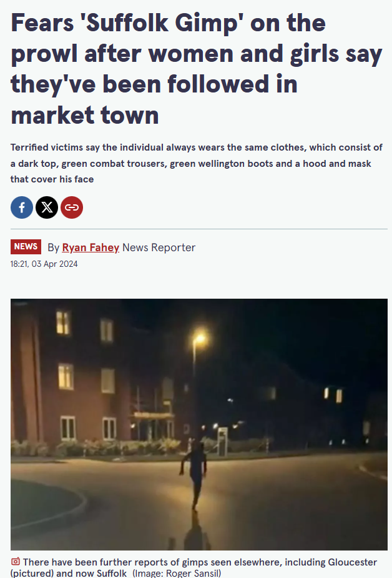Viewport: 392px width, 578px height.
Task: Click the glowing street lamp in the photo
Action: 199,339
